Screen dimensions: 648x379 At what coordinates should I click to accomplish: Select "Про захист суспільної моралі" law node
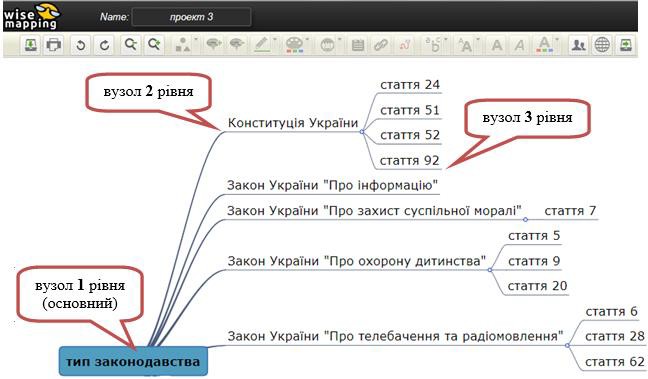coord(374,211)
